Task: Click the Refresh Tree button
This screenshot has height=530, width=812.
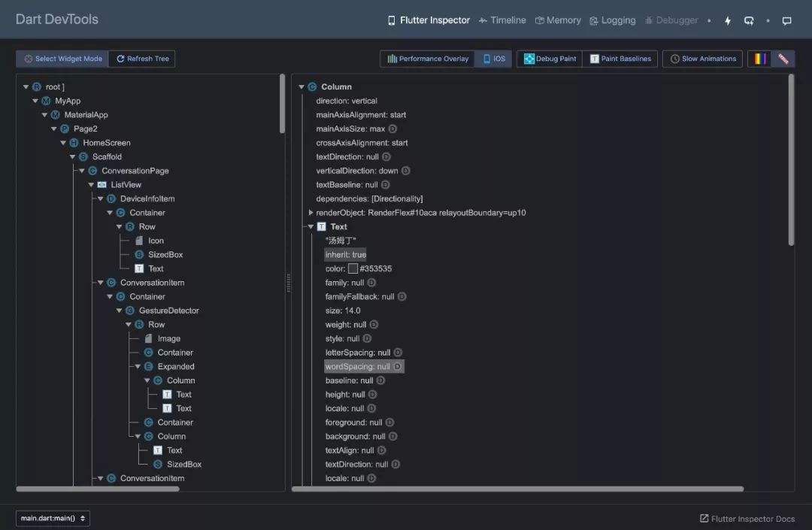Action: pos(142,59)
